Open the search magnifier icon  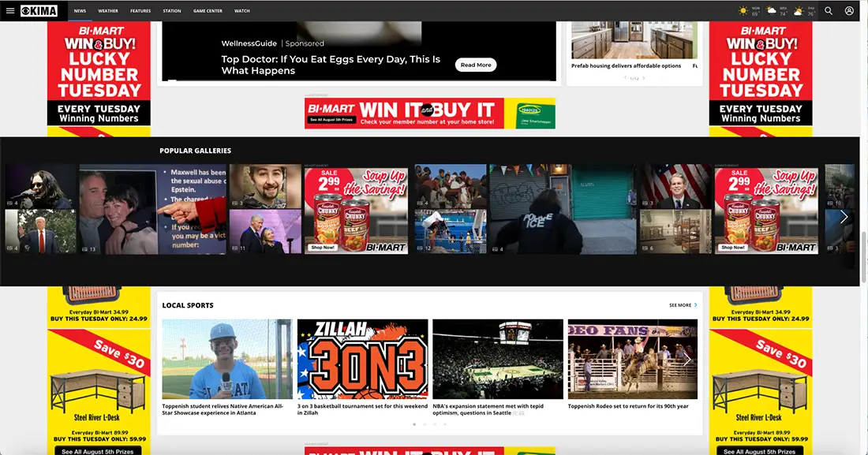(x=828, y=10)
